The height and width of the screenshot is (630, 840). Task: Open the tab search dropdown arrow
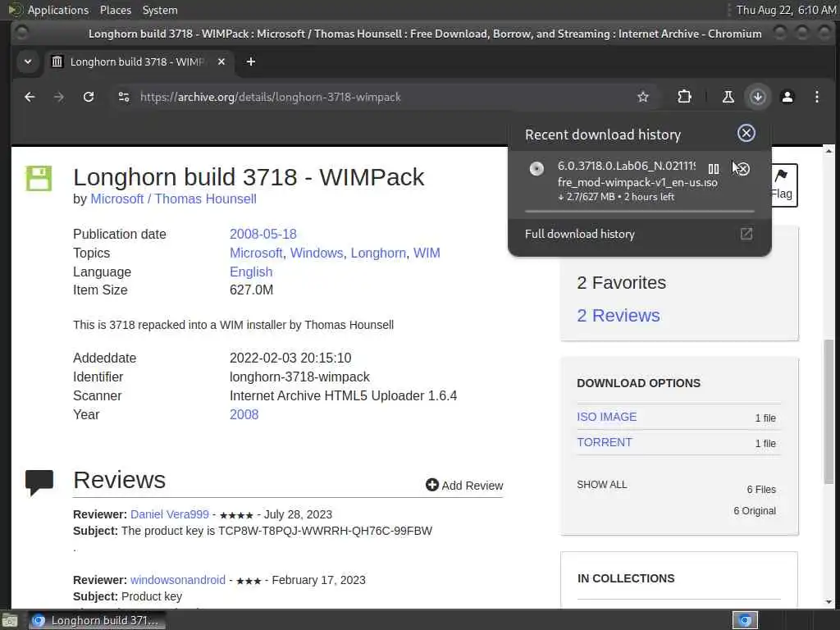point(27,62)
